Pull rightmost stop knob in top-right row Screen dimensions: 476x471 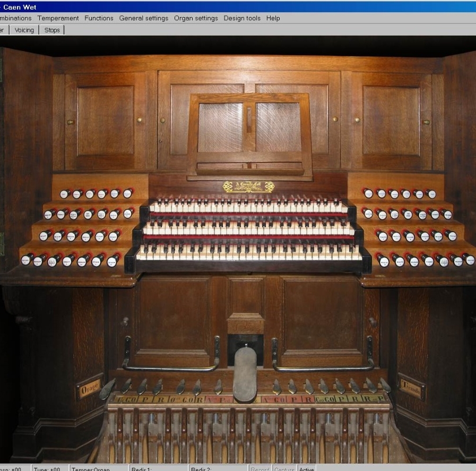431,194
